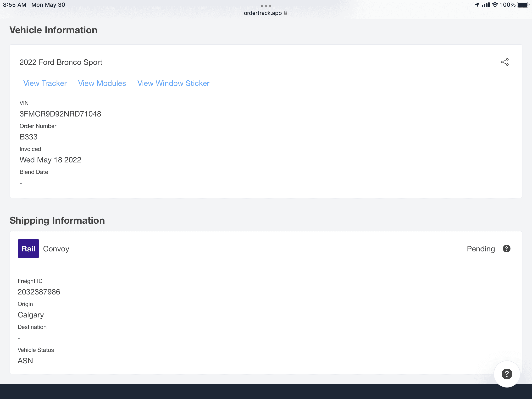Select the VIN number text
The image size is (532, 399).
click(x=60, y=114)
